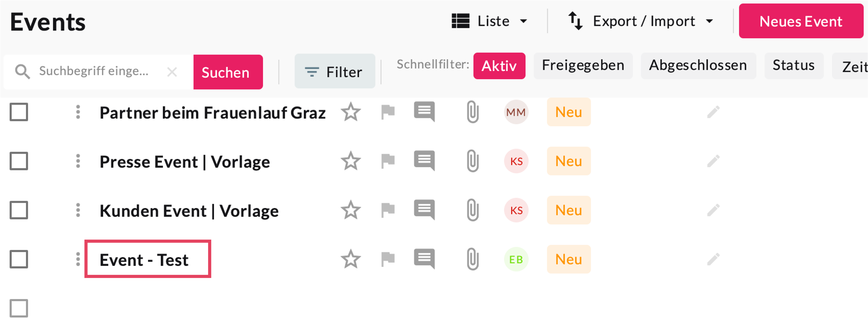Expand the Export / Import dropdown
Image resolution: width=868 pixels, height=321 pixels.
(640, 21)
